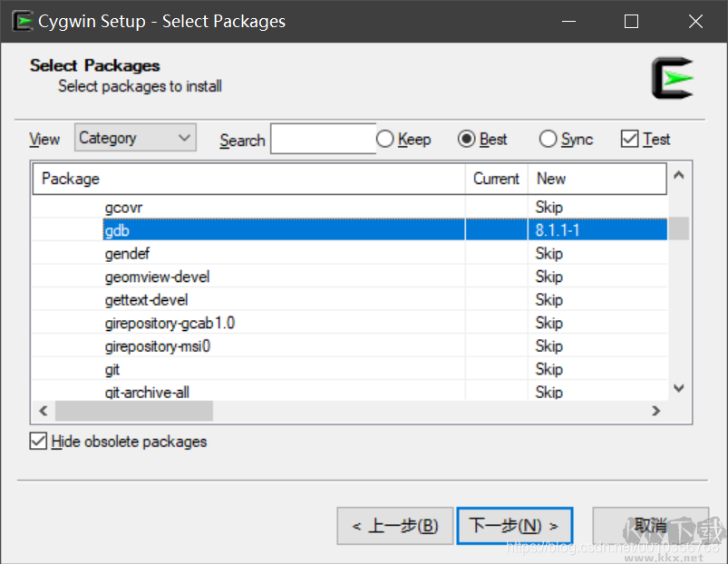Click the Cygwin icon in the title bar
The height and width of the screenshot is (564, 728).
[x=23, y=20]
